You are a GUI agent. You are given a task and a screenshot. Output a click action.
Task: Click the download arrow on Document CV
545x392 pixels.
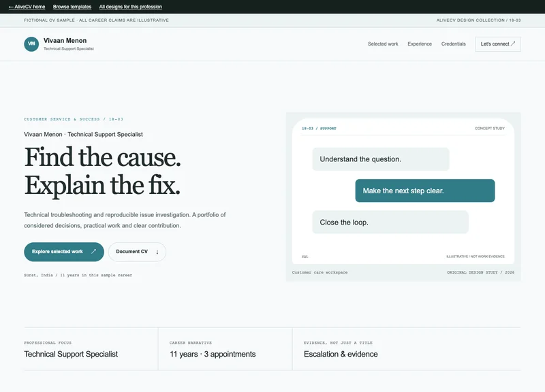click(x=157, y=252)
